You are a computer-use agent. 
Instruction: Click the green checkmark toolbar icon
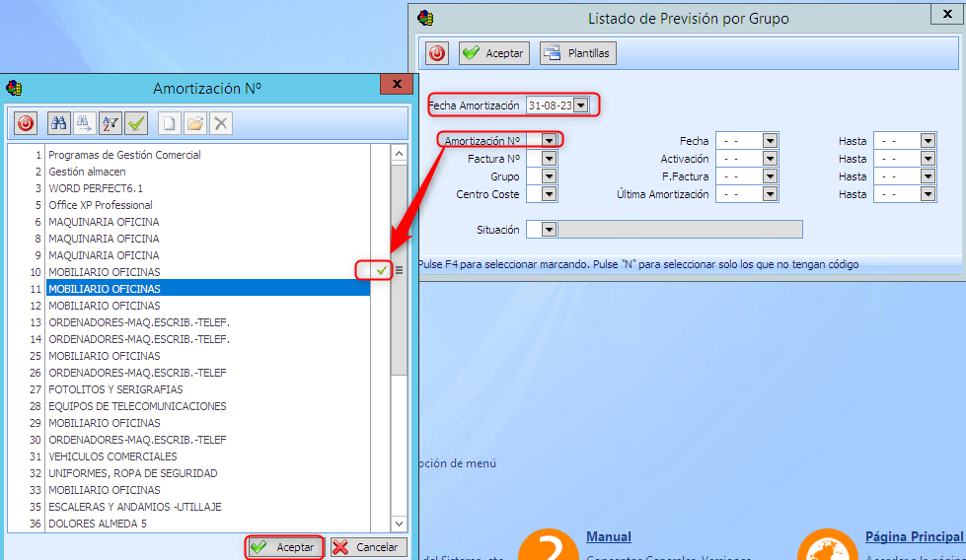point(136,123)
